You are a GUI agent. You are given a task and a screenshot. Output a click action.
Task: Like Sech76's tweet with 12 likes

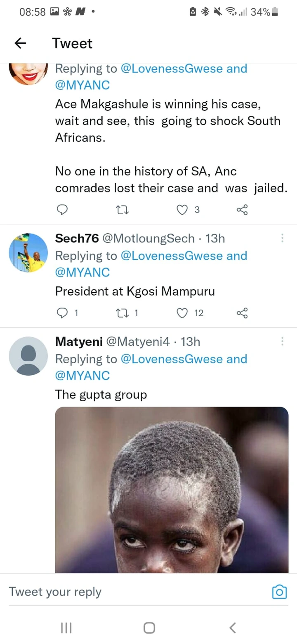(x=182, y=313)
